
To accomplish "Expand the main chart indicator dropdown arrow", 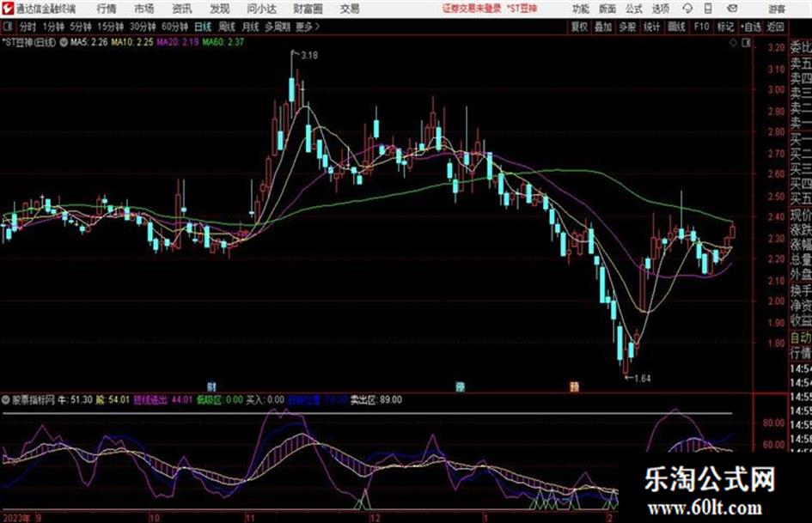I will (x=64, y=42).
